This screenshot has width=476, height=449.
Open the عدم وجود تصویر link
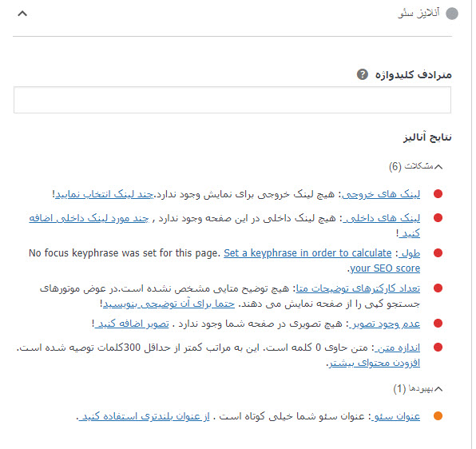coord(384,324)
